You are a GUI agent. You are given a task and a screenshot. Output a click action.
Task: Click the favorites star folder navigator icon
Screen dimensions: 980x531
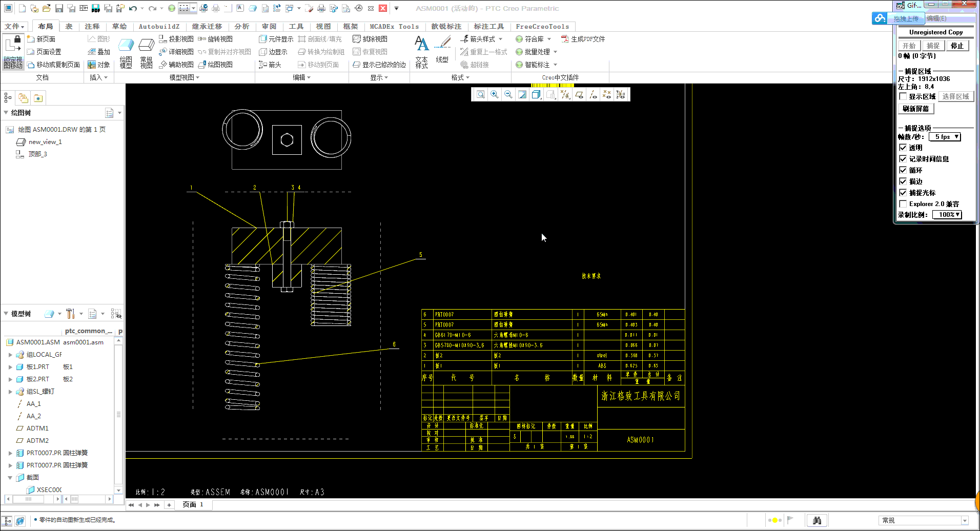click(x=38, y=98)
